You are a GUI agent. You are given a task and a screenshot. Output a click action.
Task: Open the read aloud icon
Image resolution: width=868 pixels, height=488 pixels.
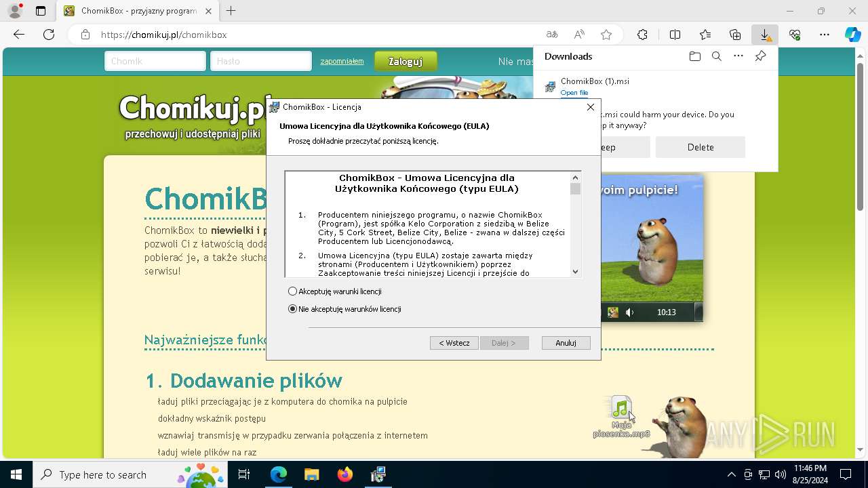click(579, 35)
